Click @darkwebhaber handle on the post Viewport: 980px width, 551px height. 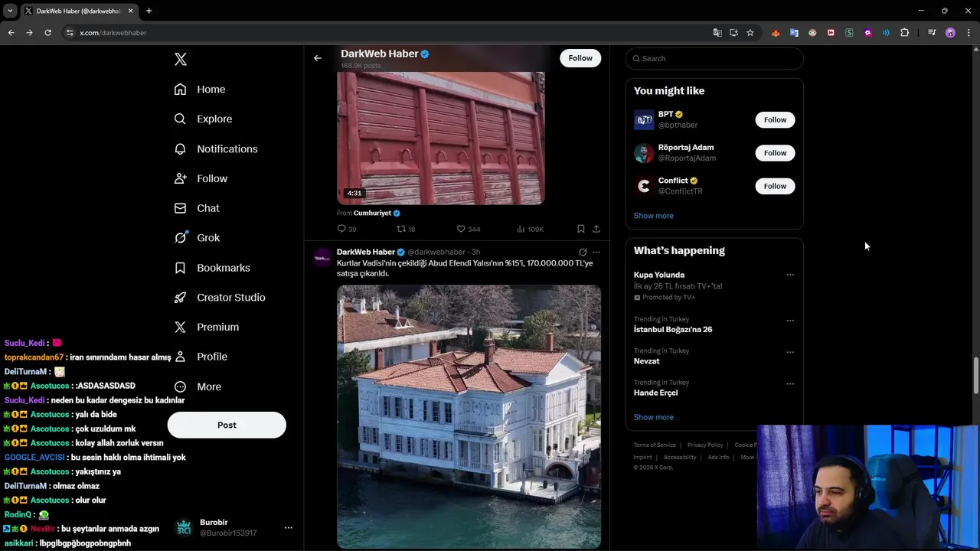point(436,252)
